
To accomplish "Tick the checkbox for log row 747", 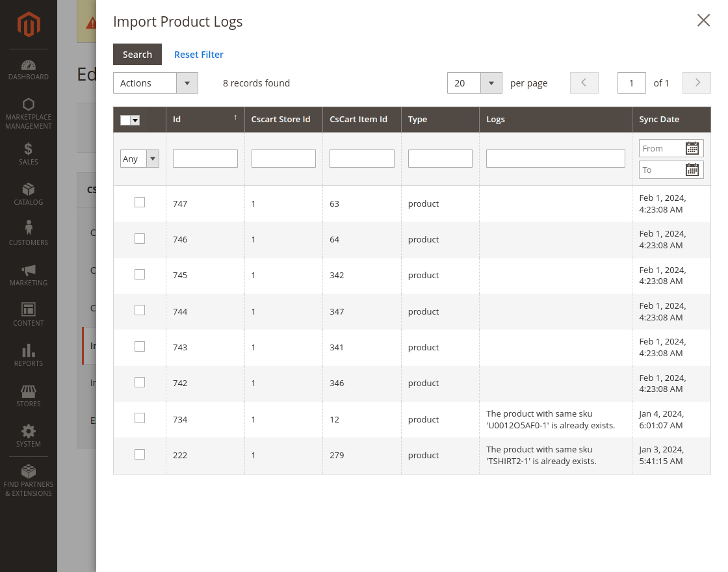I will point(140,203).
